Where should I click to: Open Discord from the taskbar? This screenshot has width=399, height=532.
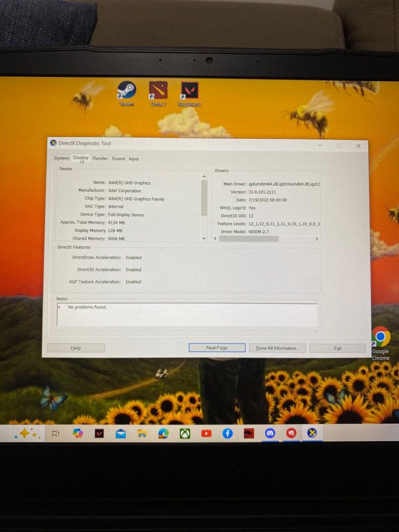[x=270, y=433]
